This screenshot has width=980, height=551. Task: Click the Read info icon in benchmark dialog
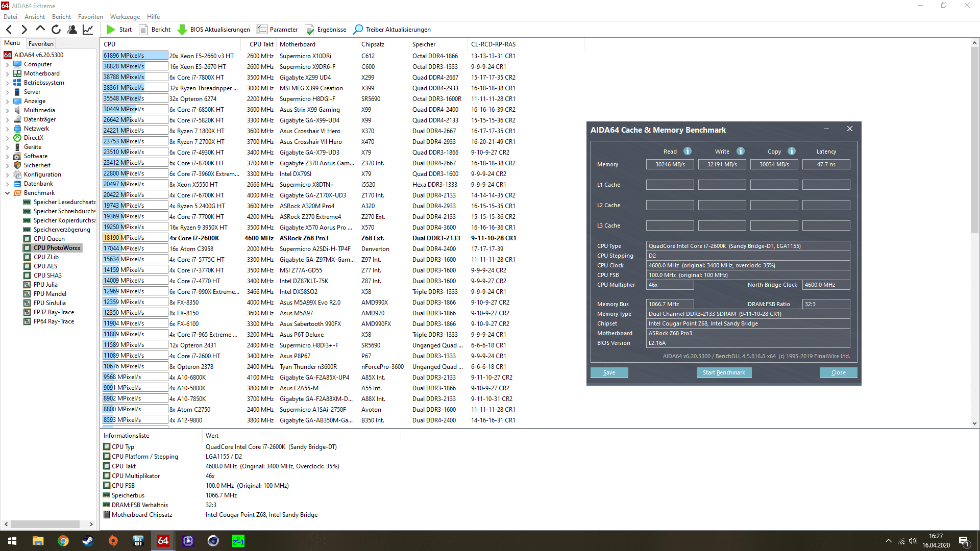(x=688, y=151)
